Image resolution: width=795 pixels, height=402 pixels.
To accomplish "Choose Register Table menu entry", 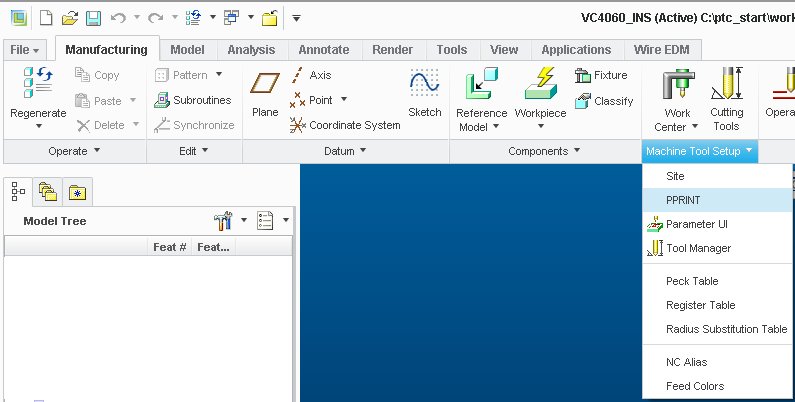I will click(717, 305).
